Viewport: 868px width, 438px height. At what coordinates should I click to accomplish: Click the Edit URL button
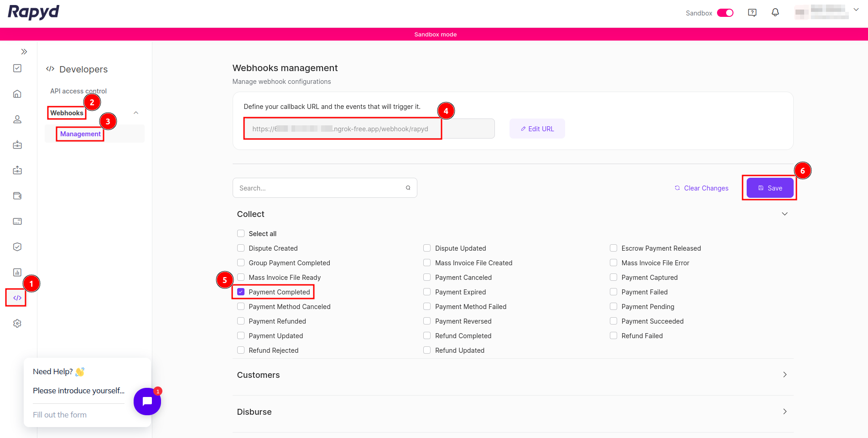(x=537, y=129)
